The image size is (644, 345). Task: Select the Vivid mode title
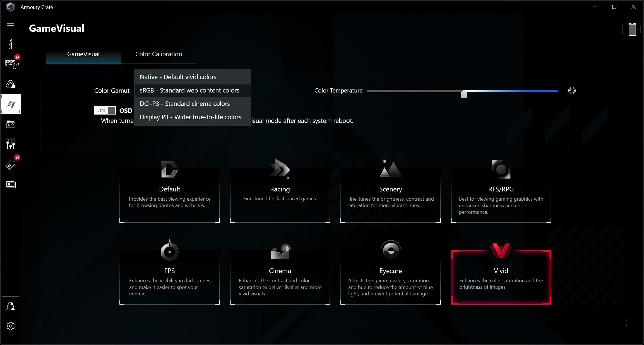(501, 271)
